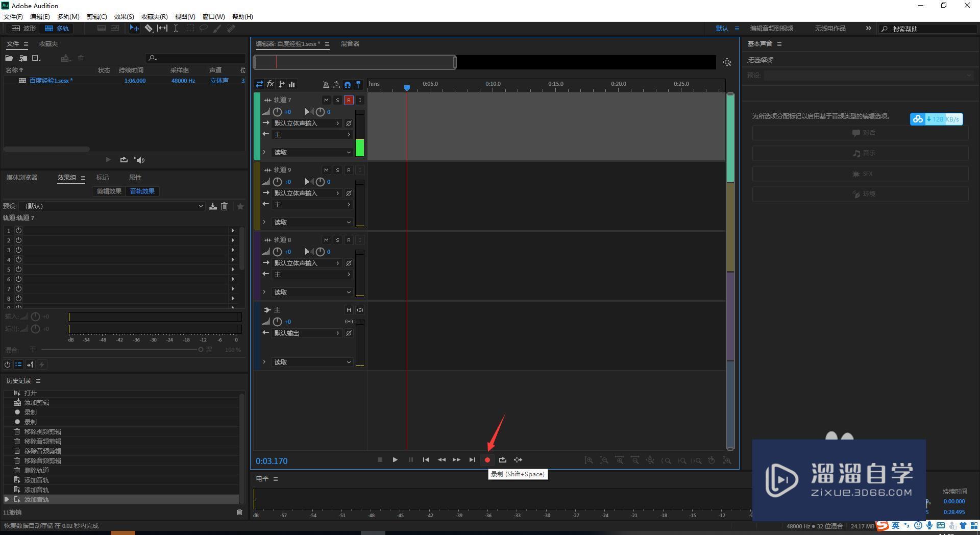Switch to 媒体浏览器 tab
The height and width of the screenshot is (535, 980).
point(22,178)
